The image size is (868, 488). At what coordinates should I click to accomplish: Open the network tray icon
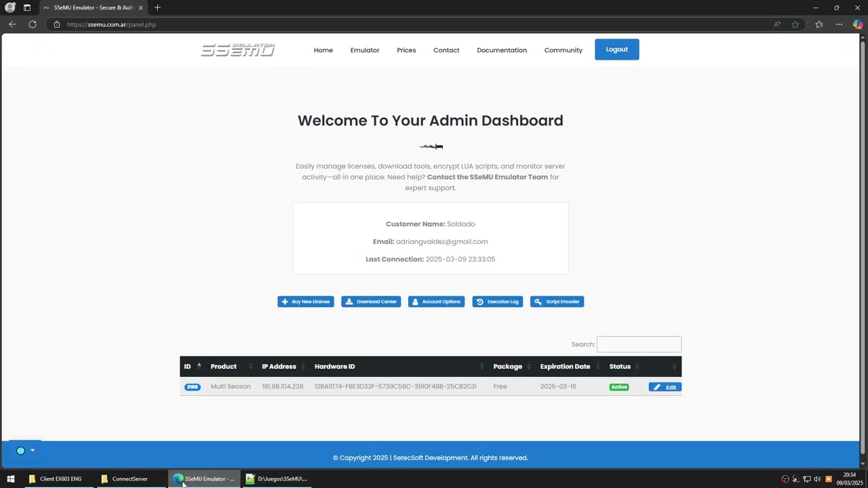[x=807, y=479]
